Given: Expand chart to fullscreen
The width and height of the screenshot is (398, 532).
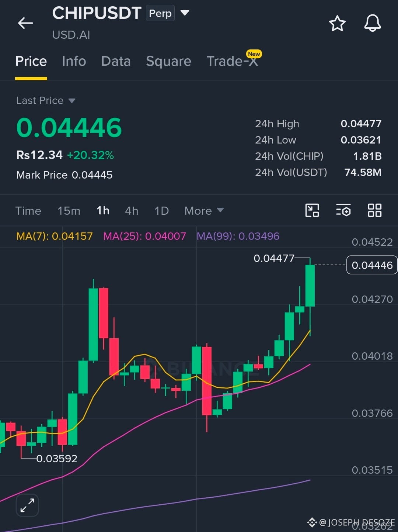Looking at the screenshot, I should click(27, 505).
